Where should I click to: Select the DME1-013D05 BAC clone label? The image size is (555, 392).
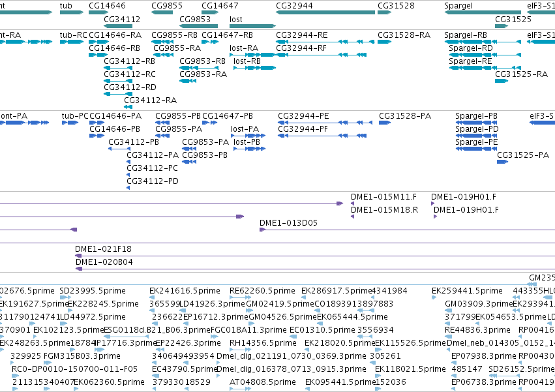tap(288, 223)
